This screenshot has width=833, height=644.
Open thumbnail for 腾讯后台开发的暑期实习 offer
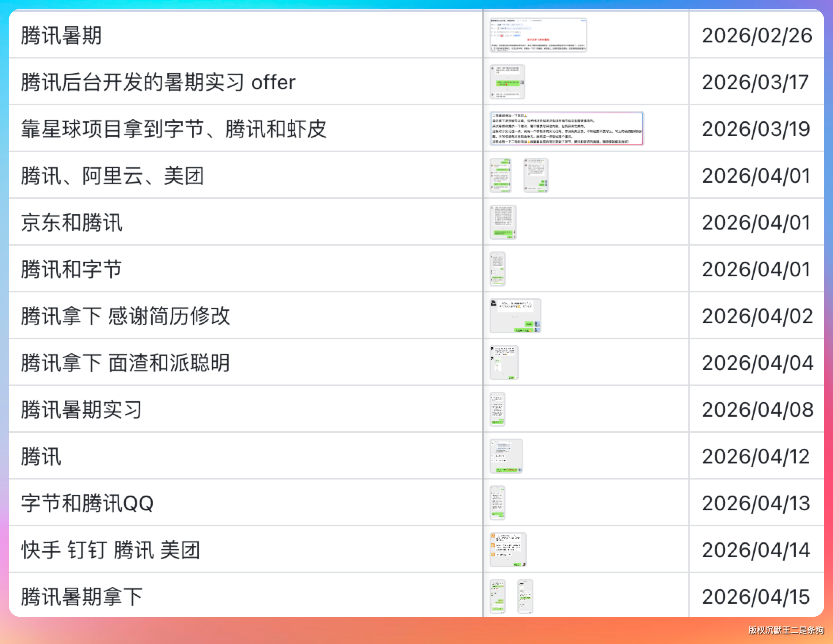click(507, 82)
